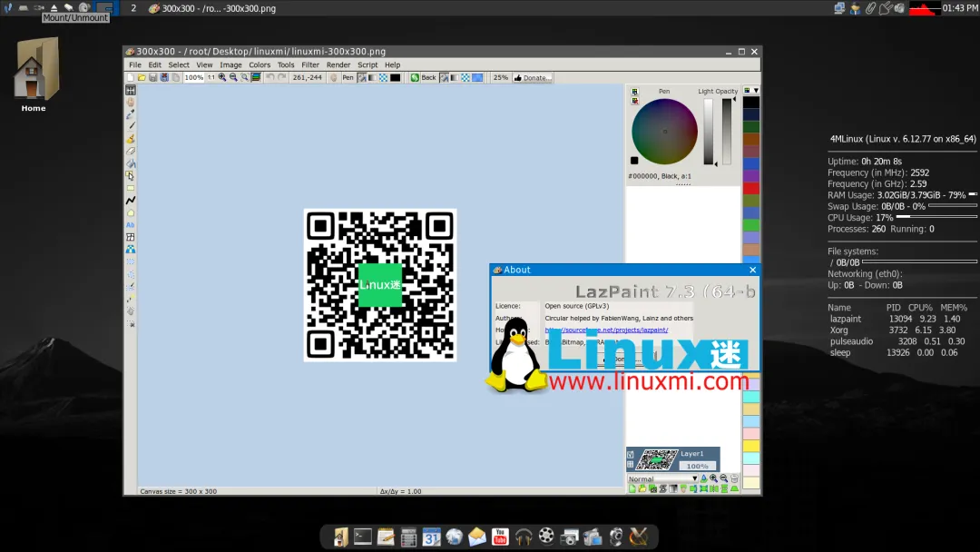The image size is (980, 552).
Task: Open the Select menu
Action: 179,64
